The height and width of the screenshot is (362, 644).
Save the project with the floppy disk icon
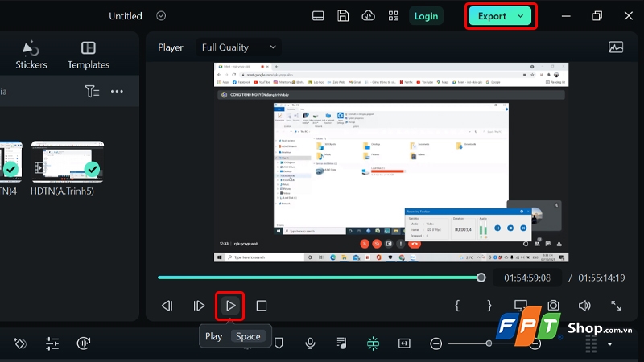(343, 16)
